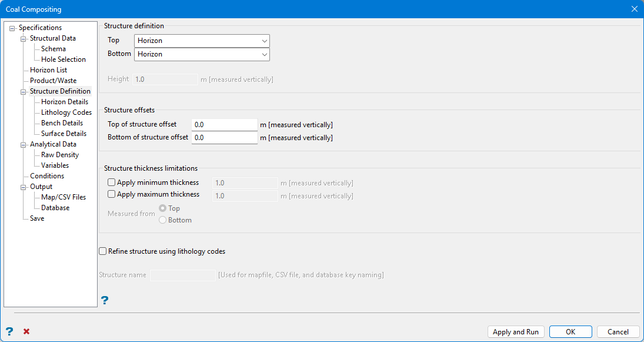Click the help question mark at bottom left
This screenshot has width=644, height=342.
tap(9, 331)
